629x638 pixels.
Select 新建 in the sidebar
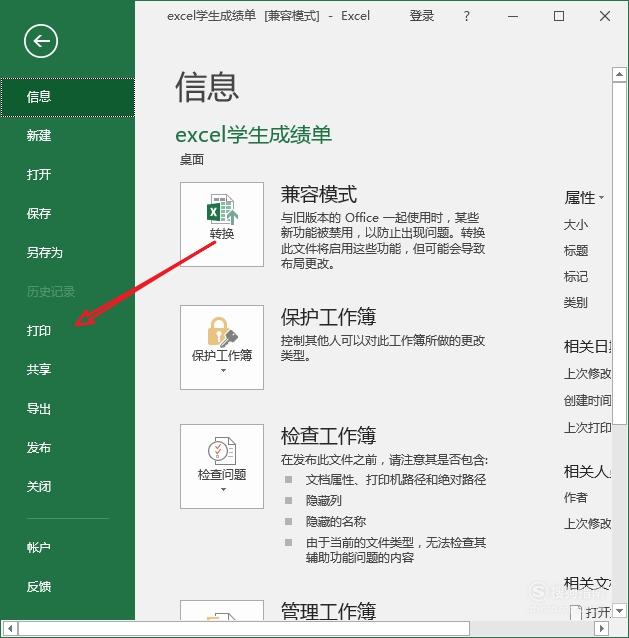pyautogui.click(x=68, y=135)
